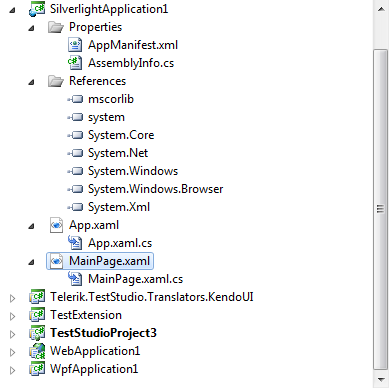Expand the TestExtension project
389x388 pixels.
pyautogui.click(x=13, y=316)
